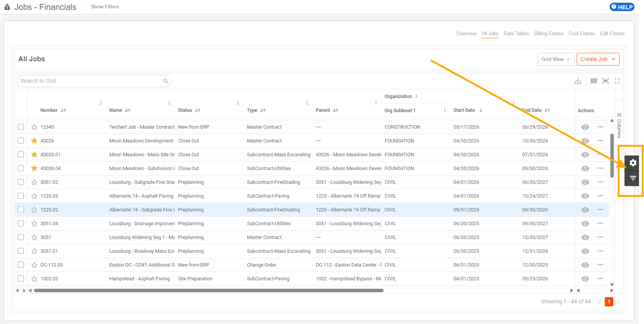
Task: Select checkbox for job DC-112.05
Action: point(21,265)
